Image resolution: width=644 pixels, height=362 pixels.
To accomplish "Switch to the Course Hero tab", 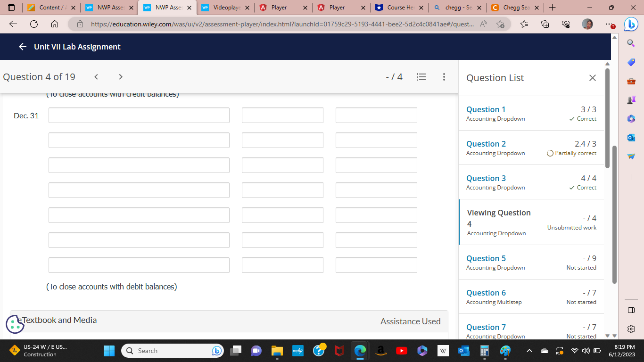I will click(400, 8).
